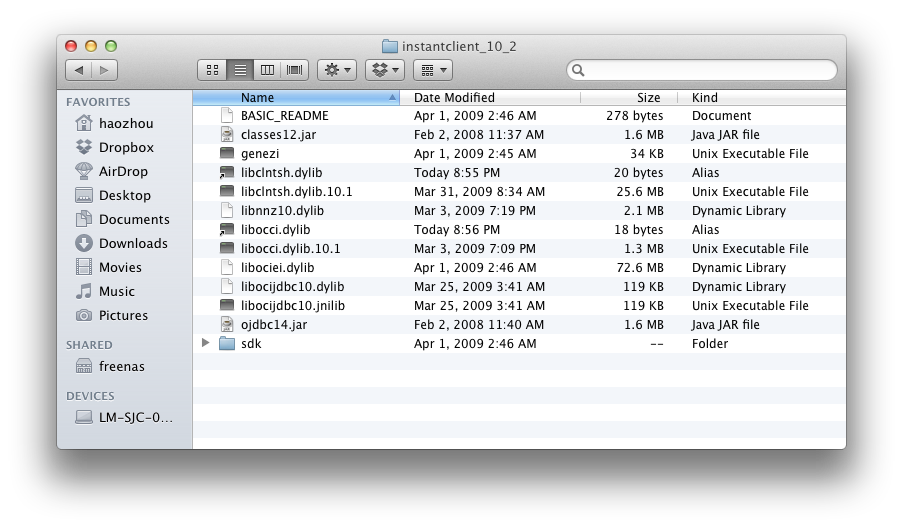This screenshot has height=528, width=903.
Task: Click the 'Document' kind cell
Action: [x=721, y=116]
